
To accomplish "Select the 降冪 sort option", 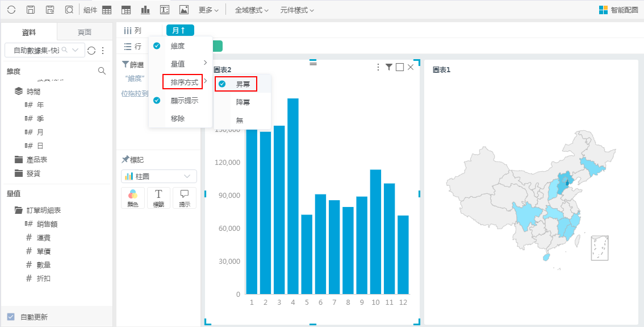I will click(x=243, y=102).
